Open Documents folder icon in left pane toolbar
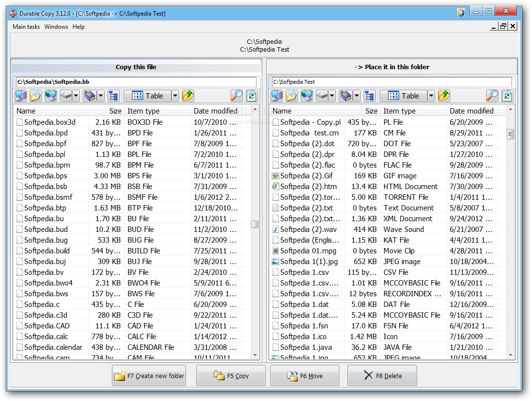Viewport: 532px width, 401px height. 35,96
